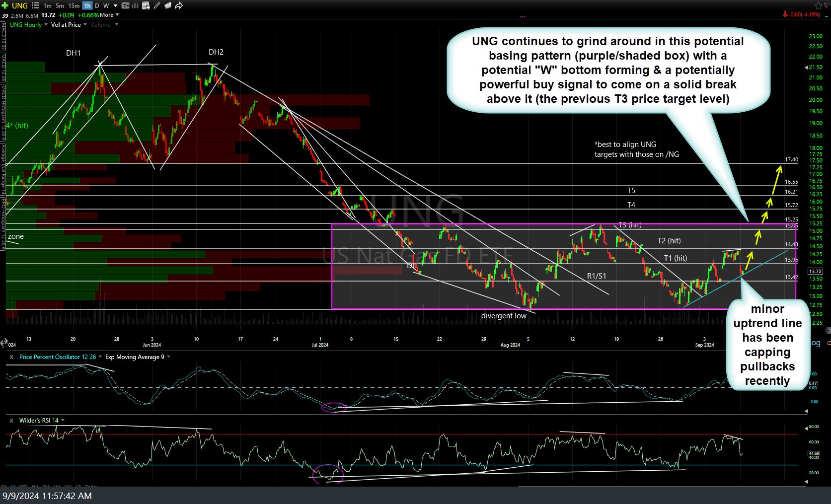Click the horizontal time axis scale arrows
Screen dimensions: 831x504
click(x=3, y=342)
